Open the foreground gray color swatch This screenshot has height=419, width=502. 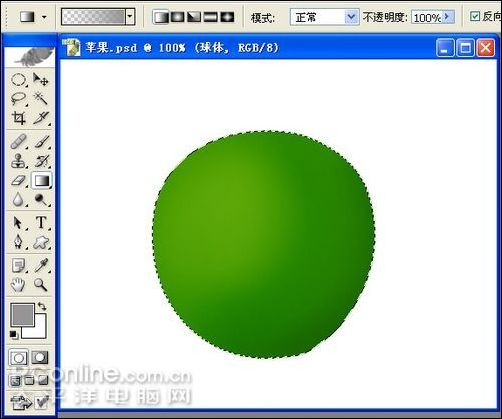[22, 314]
